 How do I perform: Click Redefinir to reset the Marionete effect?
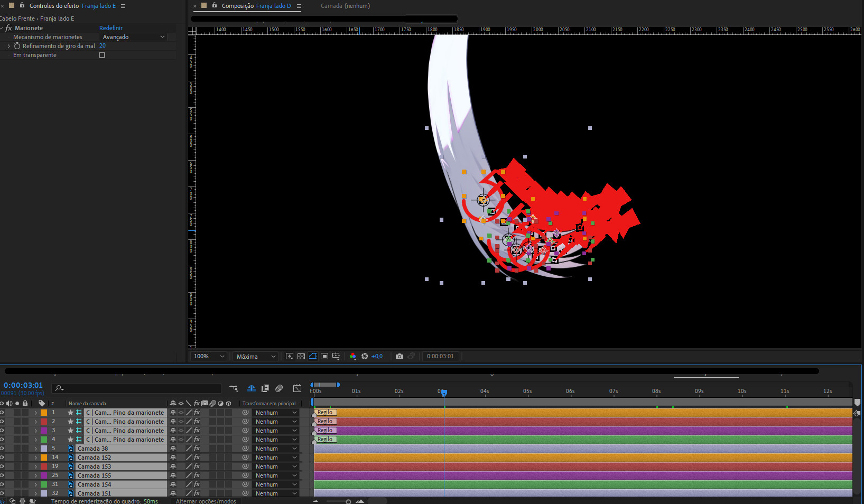(111, 28)
